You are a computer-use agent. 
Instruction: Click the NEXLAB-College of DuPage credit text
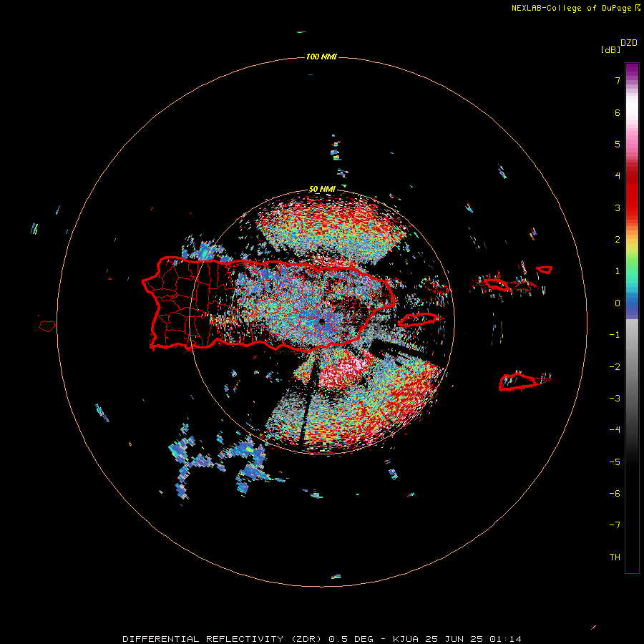572,8
